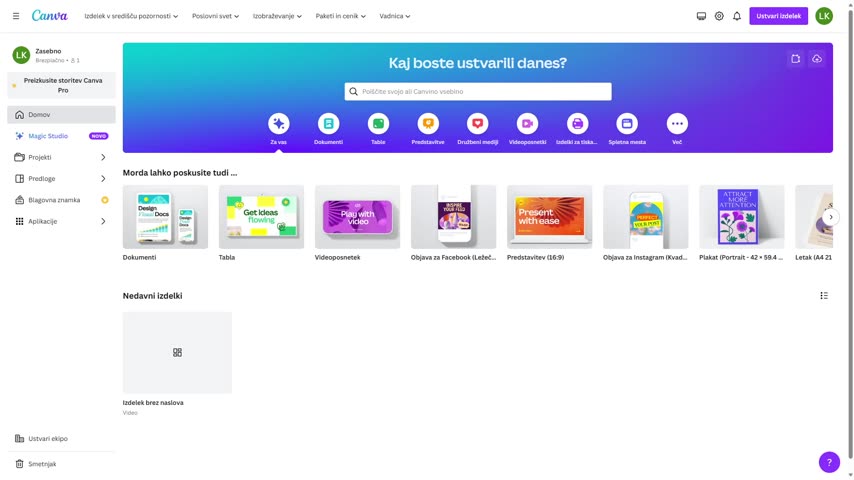The image size is (854, 480).
Task: Click the design search input field
Action: [480, 91]
